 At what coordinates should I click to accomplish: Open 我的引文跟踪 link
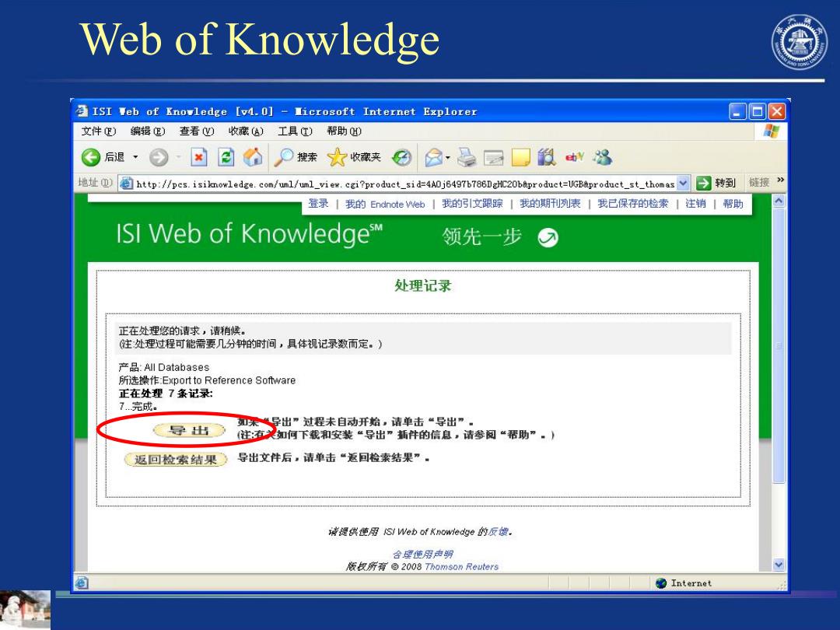(x=472, y=204)
